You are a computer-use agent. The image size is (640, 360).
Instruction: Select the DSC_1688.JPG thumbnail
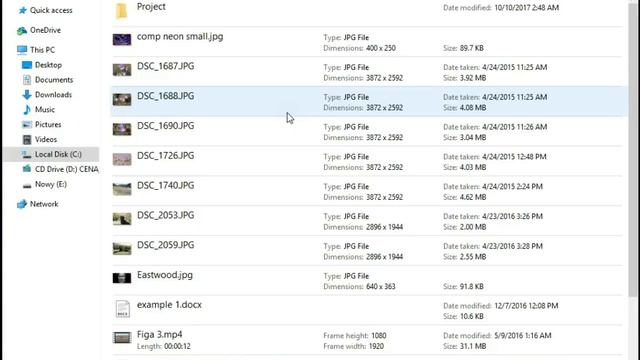(x=122, y=99)
